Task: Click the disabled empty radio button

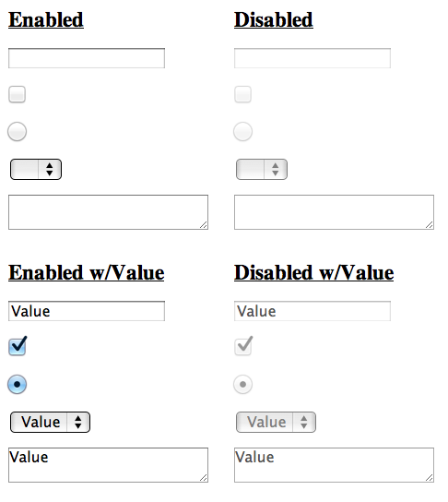Action: [x=242, y=131]
